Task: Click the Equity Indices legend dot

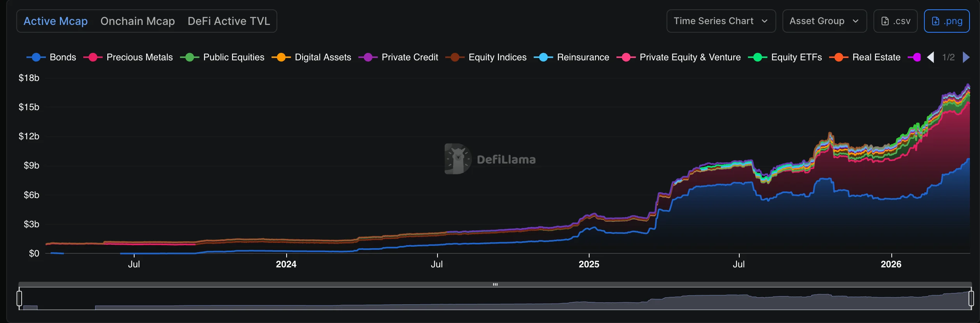Action: 454,57
